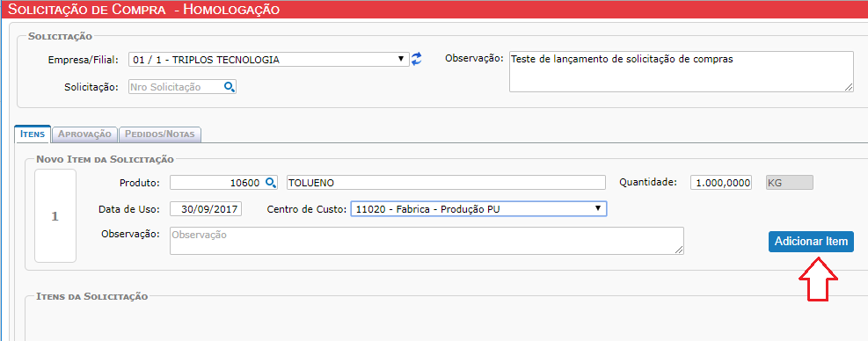Screen dimensions: 868x341
Task: Click the KG unit field
Action: coord(790,183)
